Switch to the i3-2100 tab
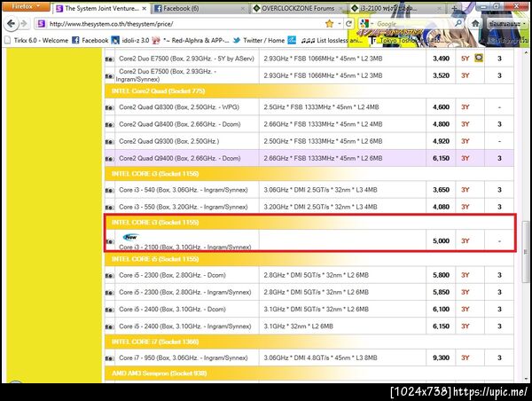This screenshot has width=532, height=401. [x=395, y=9]
